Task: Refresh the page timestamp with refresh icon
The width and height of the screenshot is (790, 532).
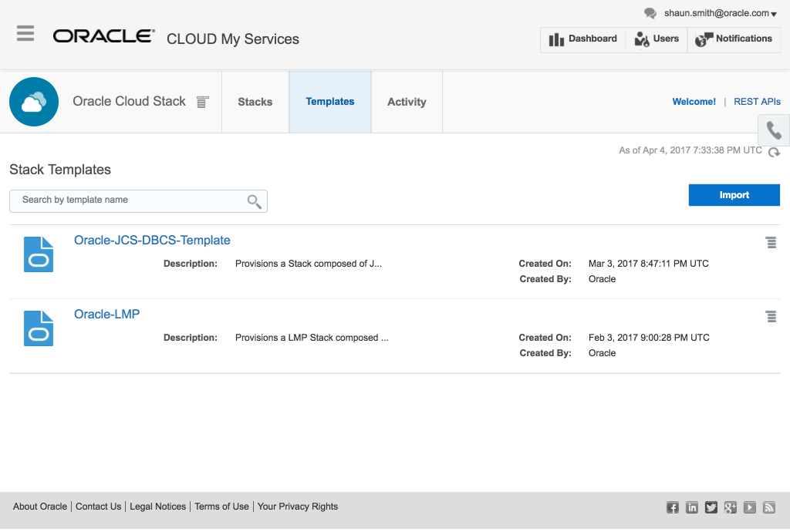Action: (774, 151)
